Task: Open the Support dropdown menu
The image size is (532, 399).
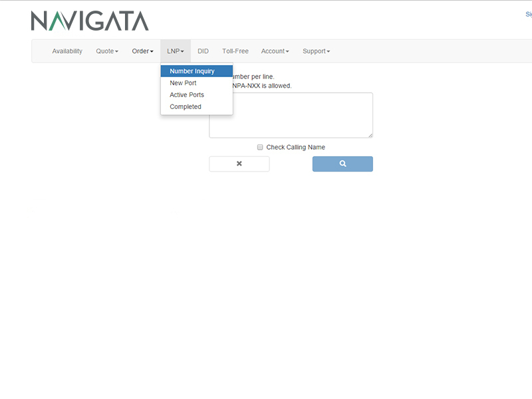Action: pos(316,51)
